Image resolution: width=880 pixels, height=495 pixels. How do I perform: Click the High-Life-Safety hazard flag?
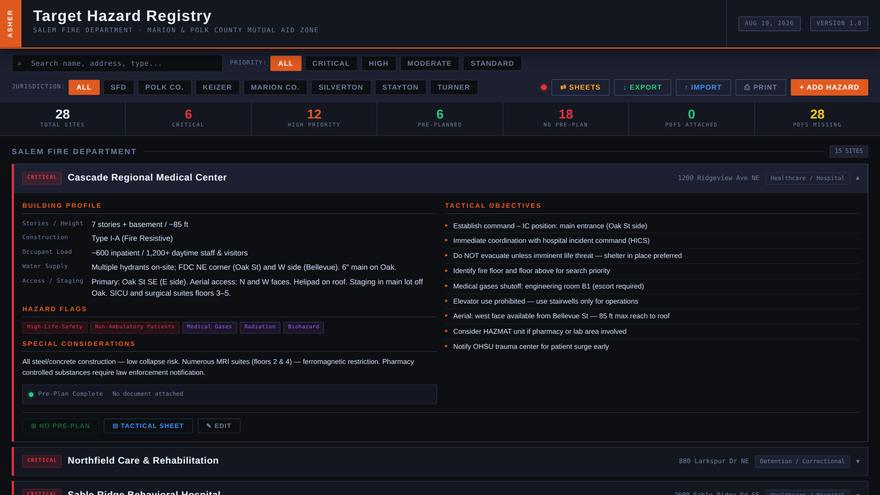point(54,327)
